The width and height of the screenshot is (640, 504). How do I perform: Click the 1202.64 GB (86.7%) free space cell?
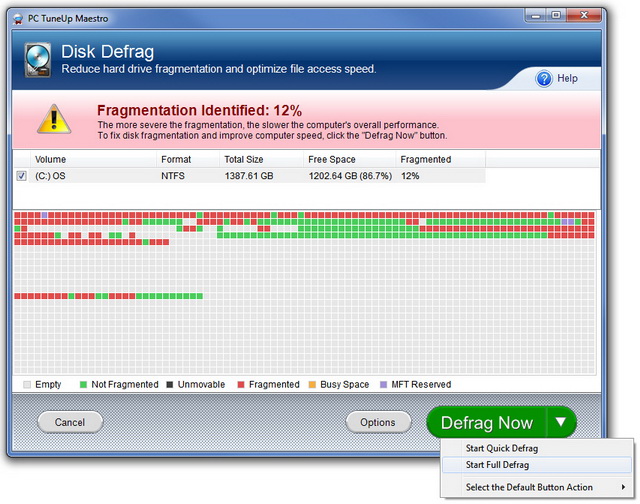(x=350, y=176)
